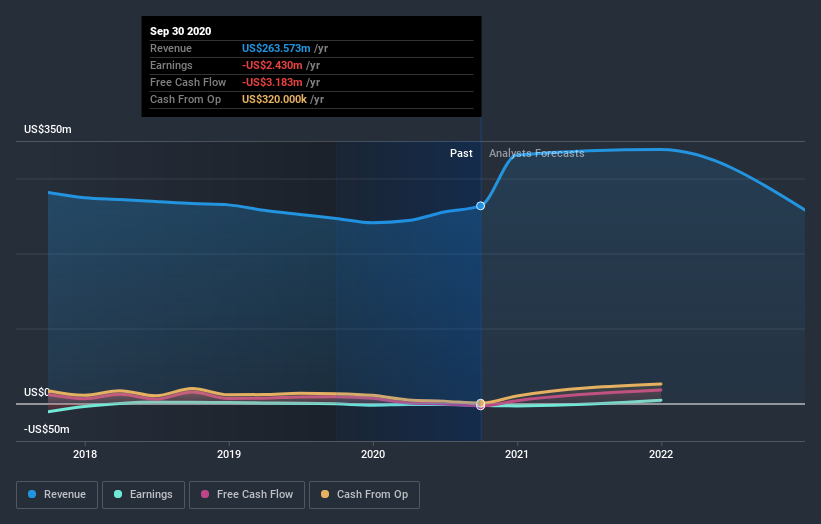Click the 2021 x-axis label
Image resolution: width=821 pixels, height=524 pixels.
(x=517, y=454)
